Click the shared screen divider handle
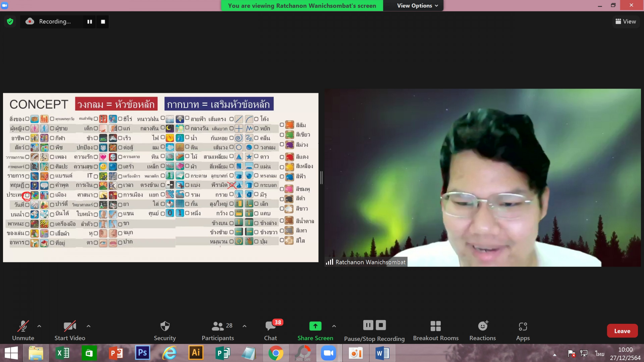 [321, 178]
